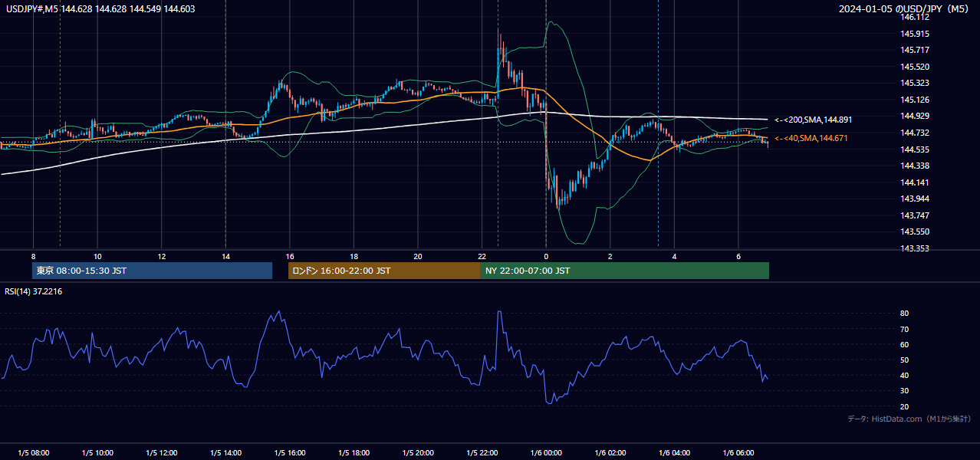Click the RSI scale value 60
The height and width of the screenshot is (460, 980).
[x=905, y=344]
